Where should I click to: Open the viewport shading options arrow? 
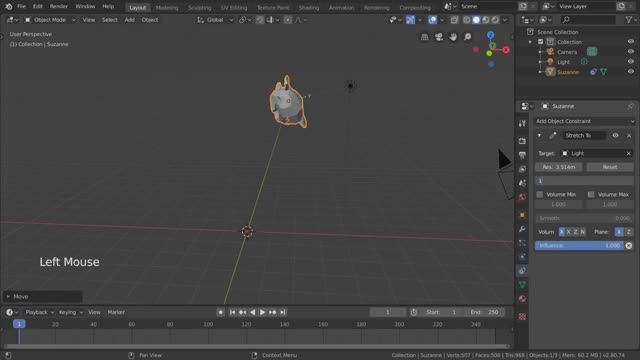click(505, 20)
